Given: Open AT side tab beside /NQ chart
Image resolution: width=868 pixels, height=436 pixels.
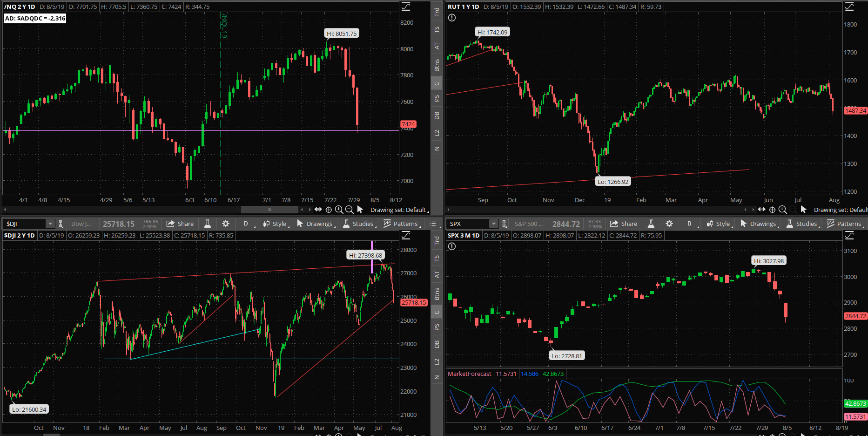Looking at the screenshot, I should click(x=437, y=46).
